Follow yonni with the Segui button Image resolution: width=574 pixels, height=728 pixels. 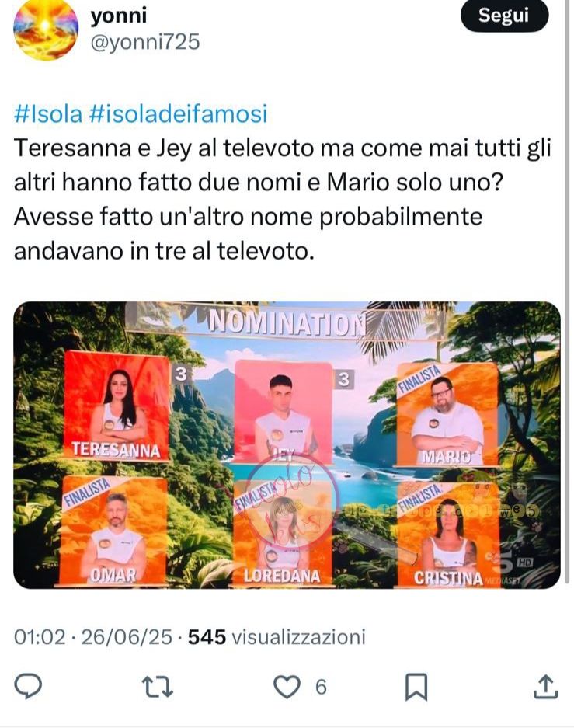tap(504, 16)
